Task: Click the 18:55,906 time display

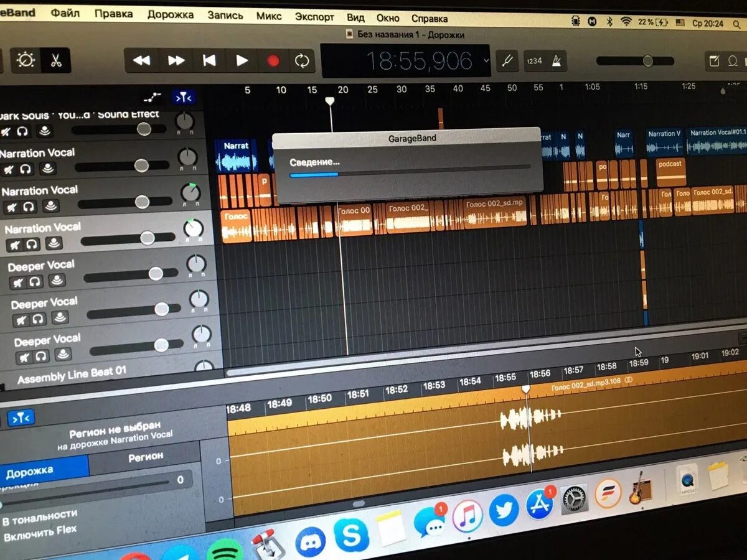Action: [419, 61]
